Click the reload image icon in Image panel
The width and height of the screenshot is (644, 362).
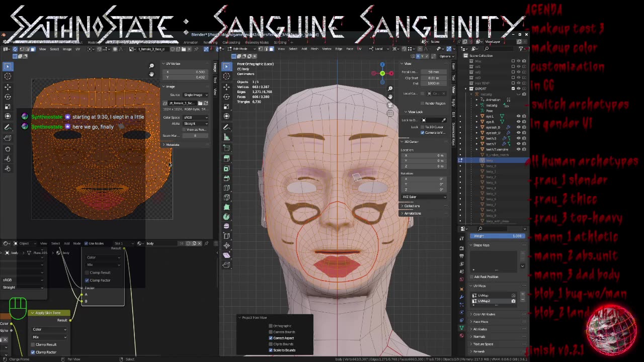point(206,103)
